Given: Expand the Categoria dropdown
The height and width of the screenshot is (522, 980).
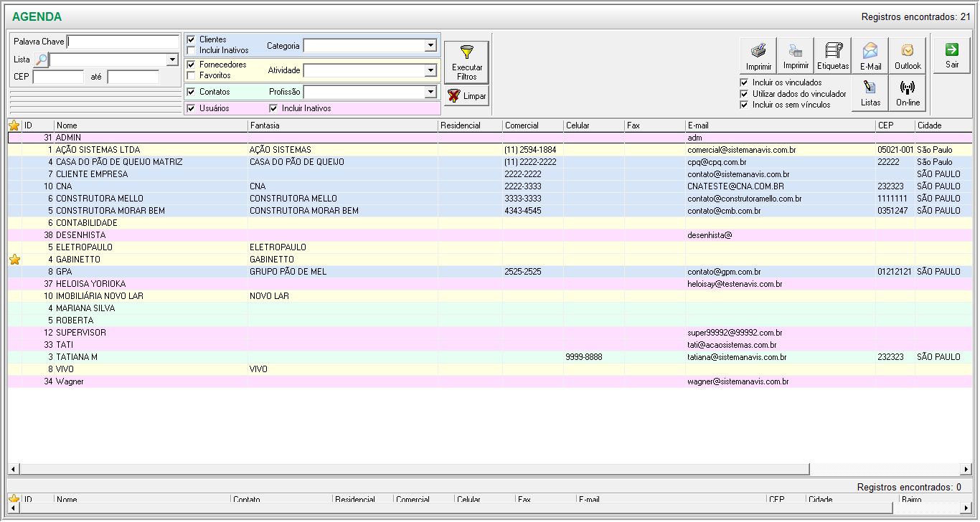Looking at the screenshot, I should pyautogui.click(x=430, y=46).
